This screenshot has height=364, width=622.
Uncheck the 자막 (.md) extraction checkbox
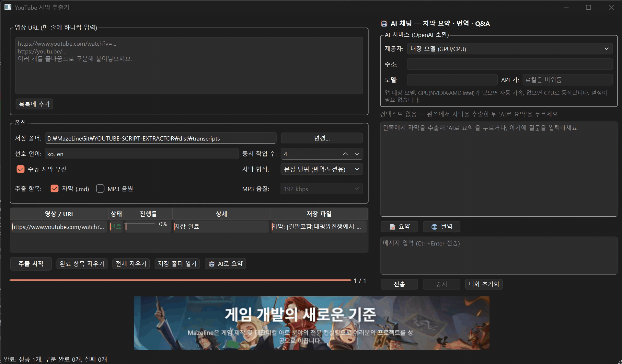pos(54,189)
